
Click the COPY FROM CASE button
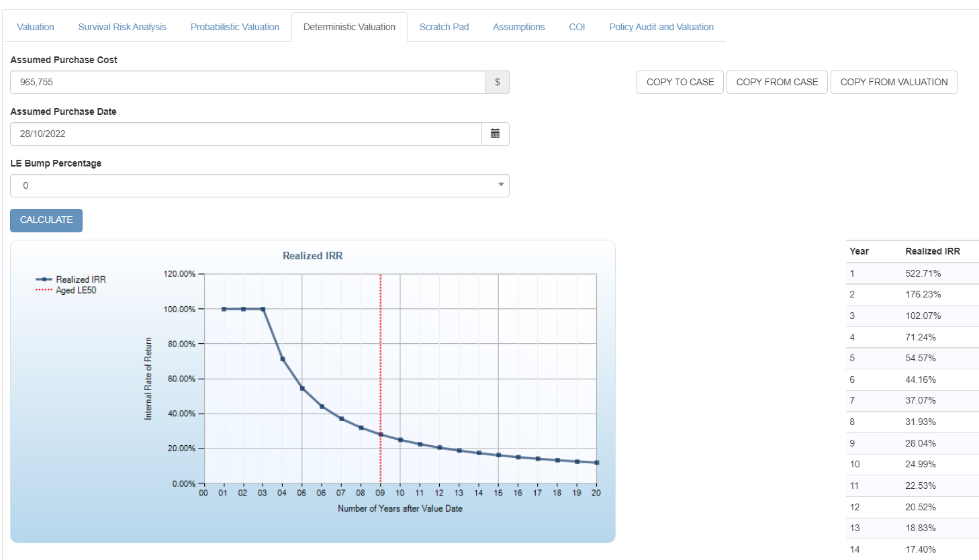(777, 82)
